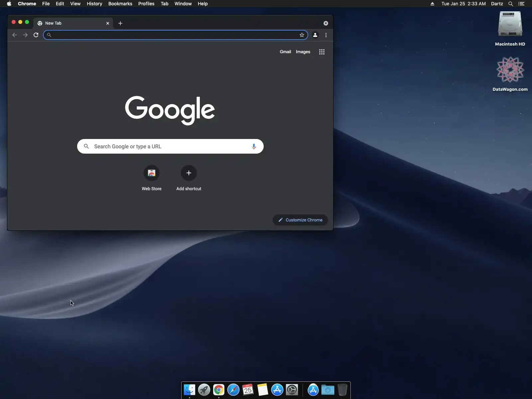532x399 pixels.
Task: Open the Chrome profile avatar icon
Action: coord(315,35)
